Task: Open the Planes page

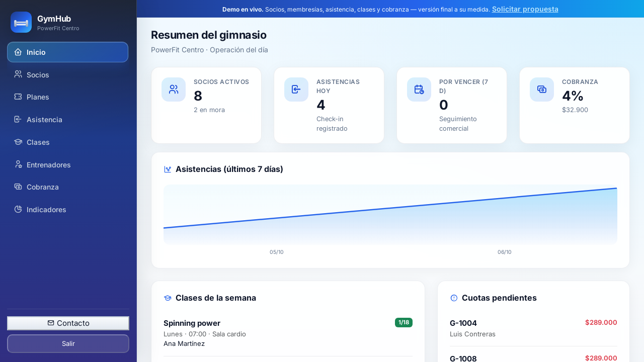Action: (x=68, y=97)
